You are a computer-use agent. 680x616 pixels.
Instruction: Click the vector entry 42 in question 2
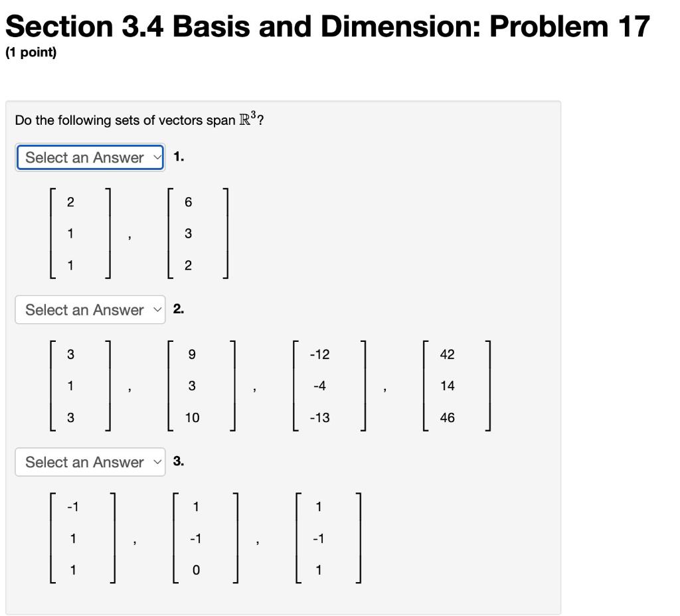447,354
